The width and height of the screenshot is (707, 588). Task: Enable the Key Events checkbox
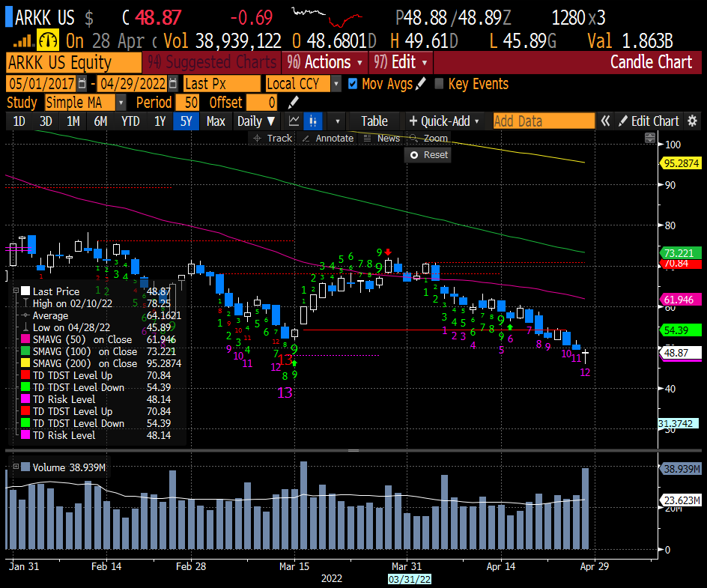click(x=438, y=84)
